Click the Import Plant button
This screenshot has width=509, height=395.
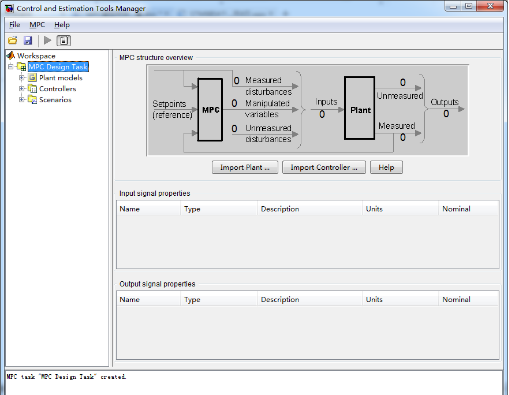point(245,167)
